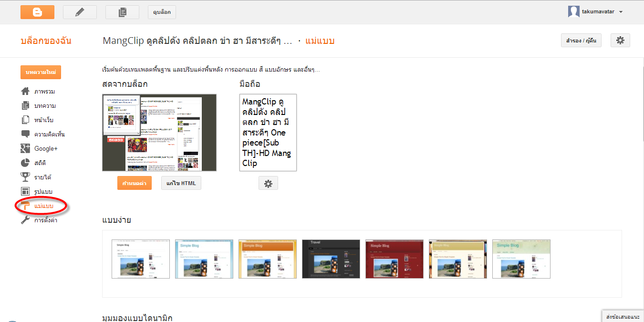Click the แก้ไข HTML button
The height and width of the screenshot is (322, 644).
coord(181,183)
